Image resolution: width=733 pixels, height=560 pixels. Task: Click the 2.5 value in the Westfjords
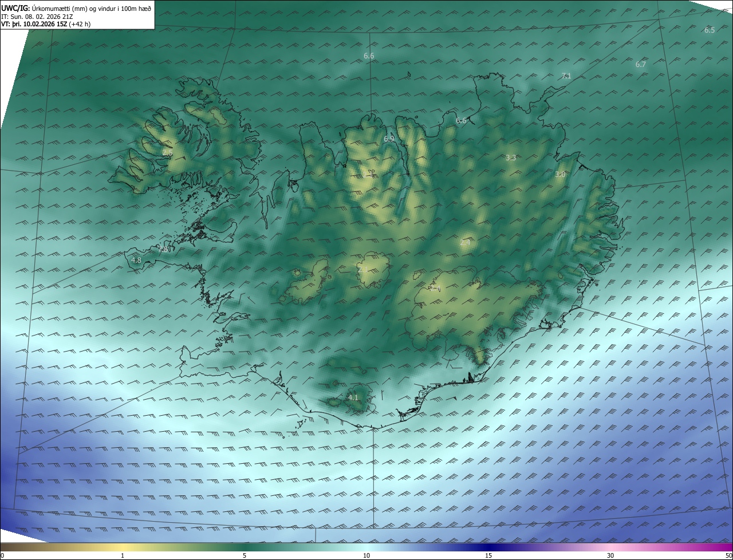click(x=167, y=153)
